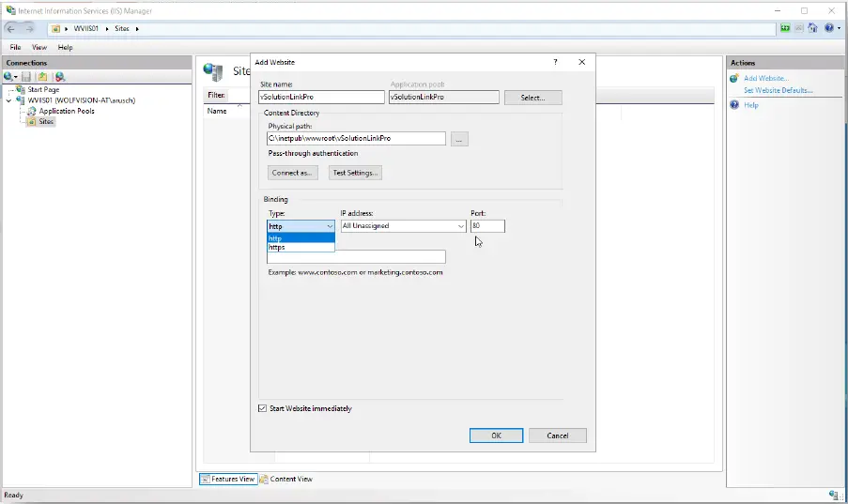Click the green Refresh Page icon
This screenshot has height=504, width=848.
coord(785,28)
